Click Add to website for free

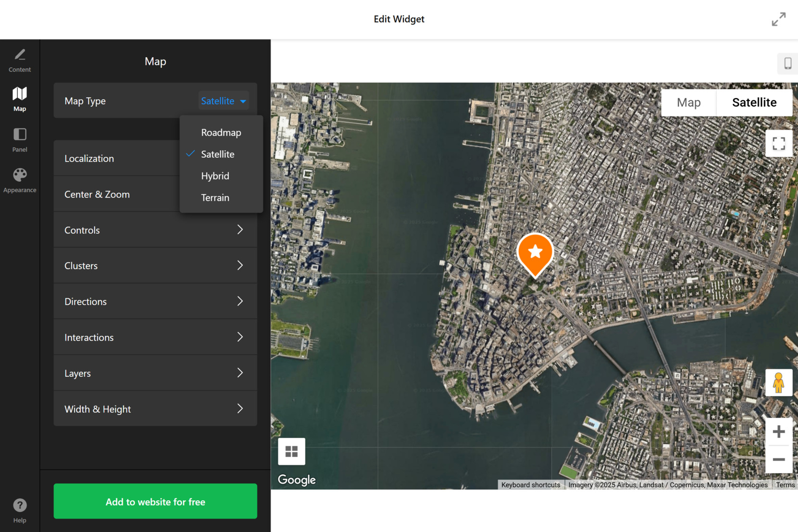[155, 501]
